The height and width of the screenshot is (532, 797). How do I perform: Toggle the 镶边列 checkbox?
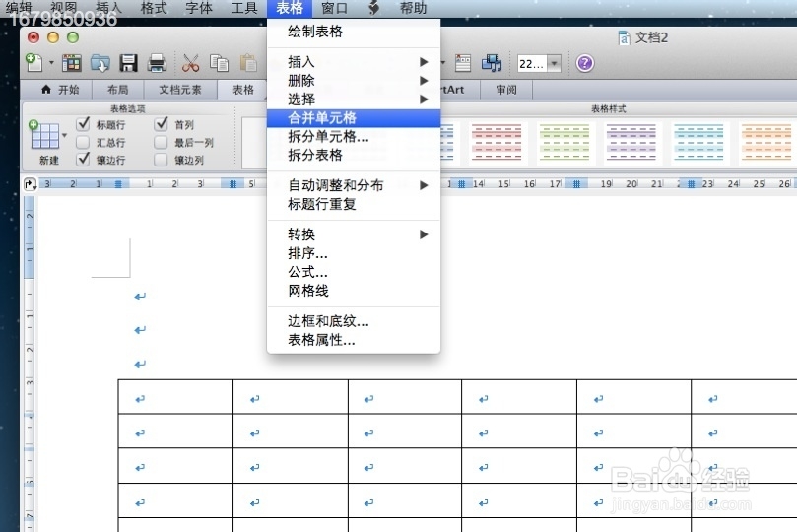pyautogui.click(x=161, y=160)
